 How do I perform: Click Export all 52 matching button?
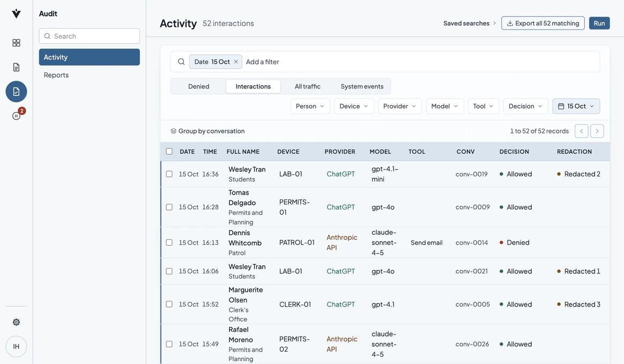543,24
